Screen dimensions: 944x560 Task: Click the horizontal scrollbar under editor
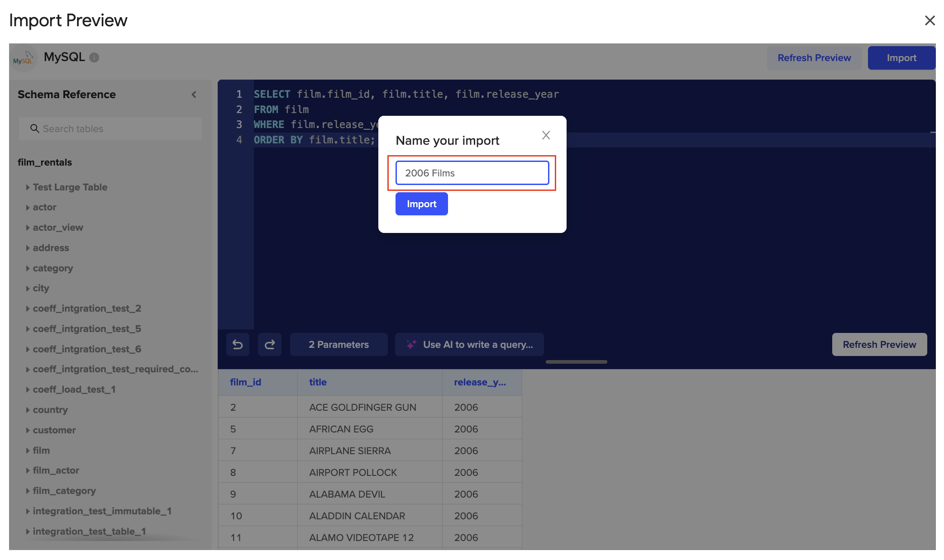point(576,362)
